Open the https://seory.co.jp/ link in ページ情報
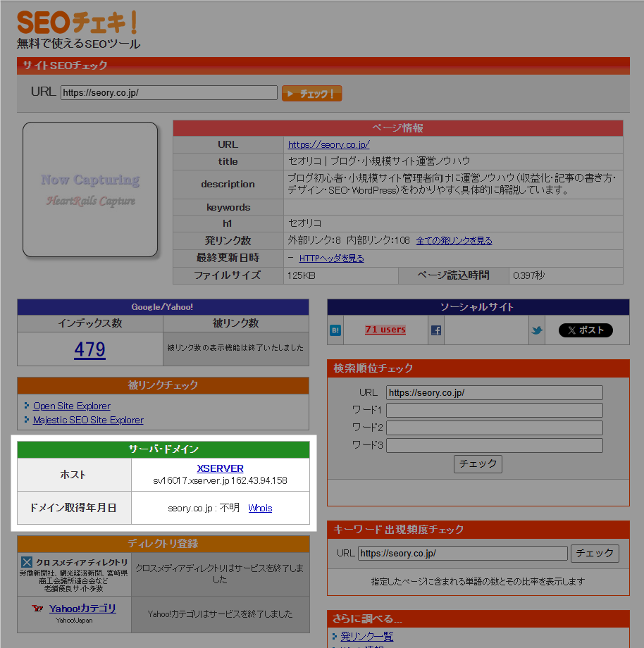The image size is (644, 648). 328,144
